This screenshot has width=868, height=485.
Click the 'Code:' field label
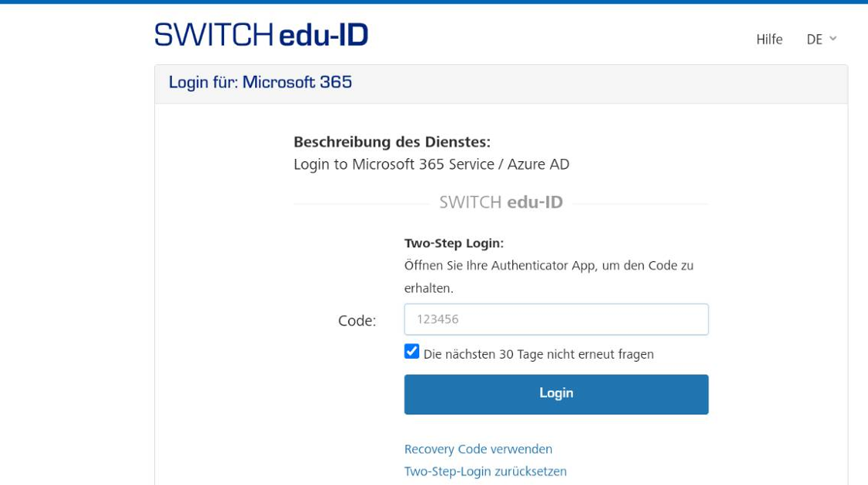pyautogui.click(x=357, y=321)
